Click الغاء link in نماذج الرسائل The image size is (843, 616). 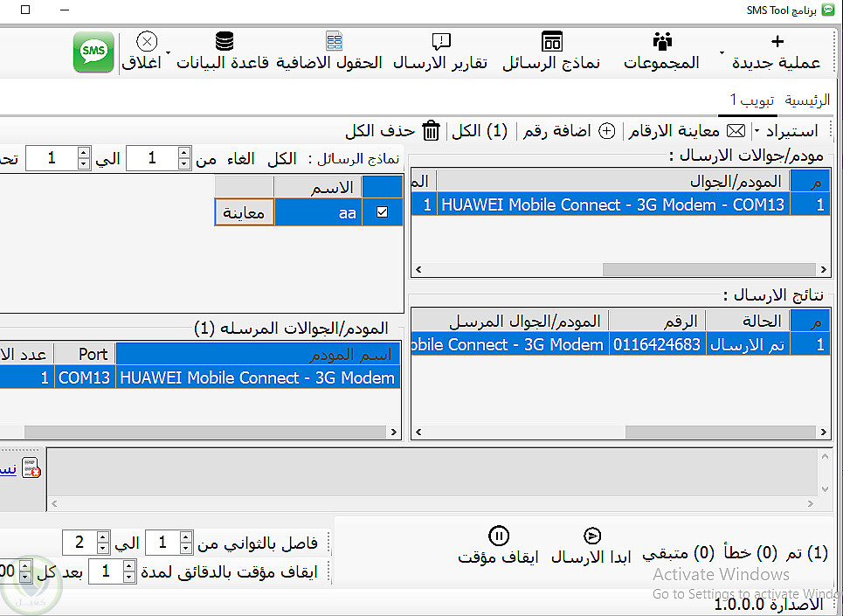[240, 158]
